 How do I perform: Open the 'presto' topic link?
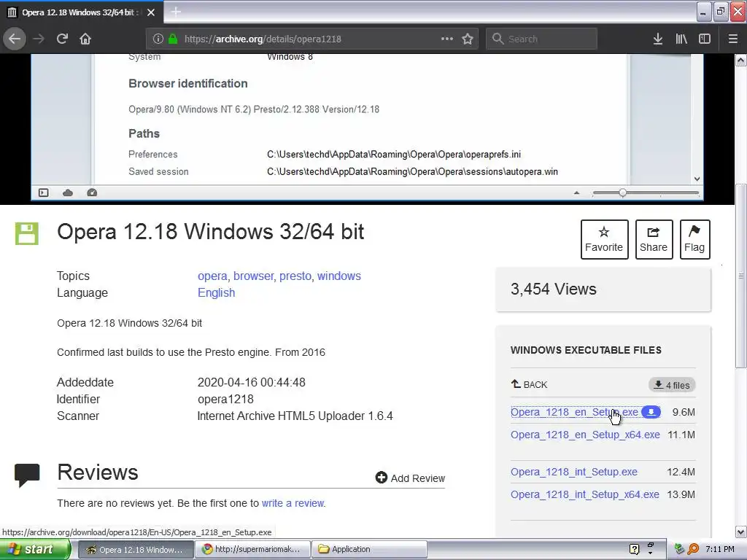point(295,276)
